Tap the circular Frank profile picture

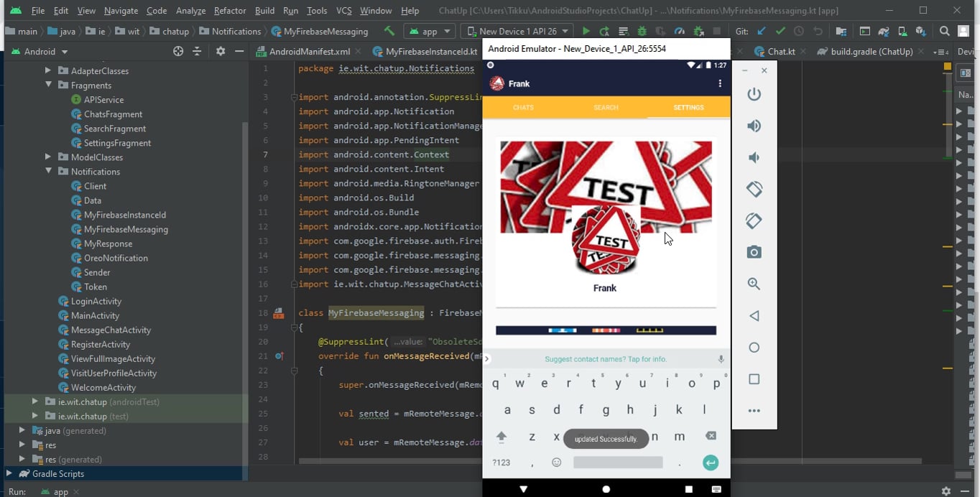pyautogui.click(x=605, y=241)
